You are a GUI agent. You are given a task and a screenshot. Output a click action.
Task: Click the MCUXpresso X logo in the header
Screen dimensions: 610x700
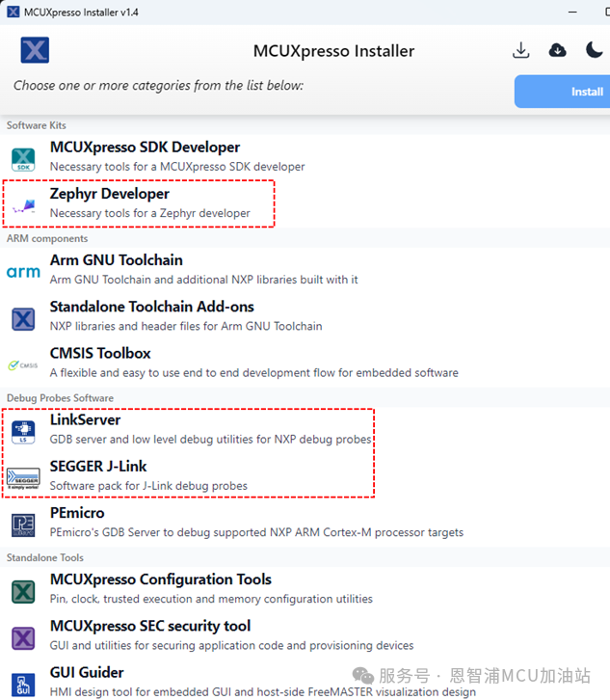click(x=35, y=50)
